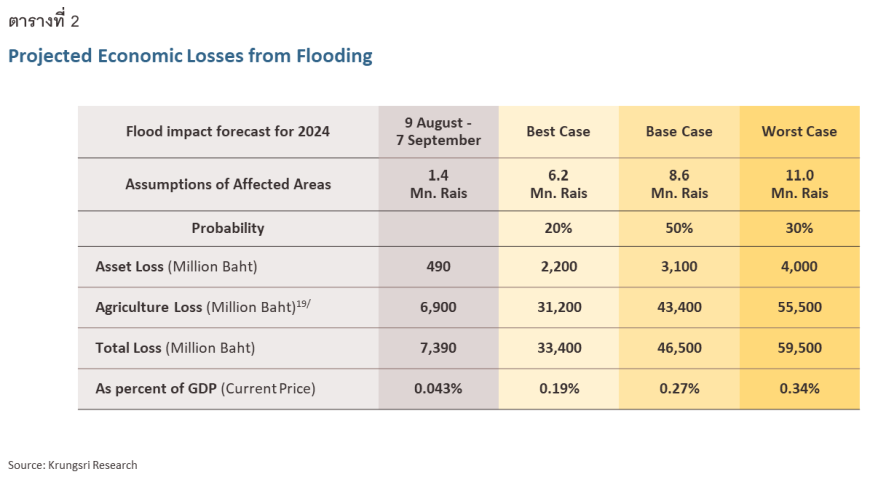Click the 'Projected Economic Losses from Flooding' title
This screenshot has height=485, width=870.
click(190, 56)
